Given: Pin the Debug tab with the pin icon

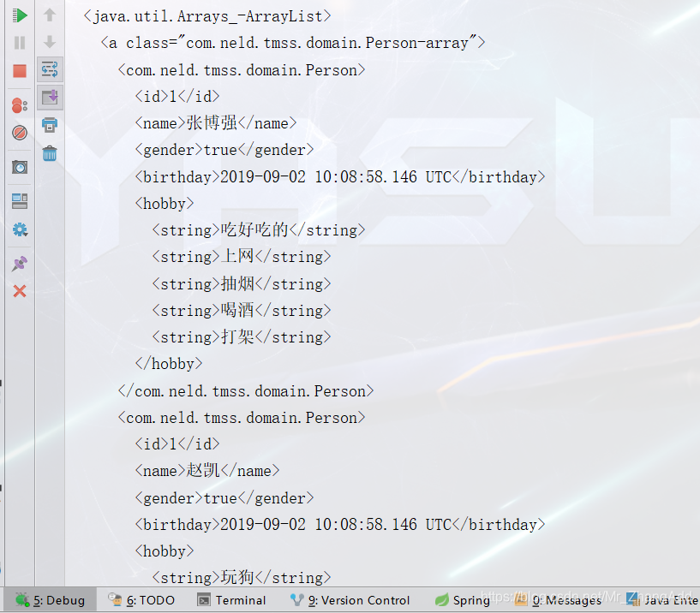Looking at the screenshot, I should [x=19, y=263].
